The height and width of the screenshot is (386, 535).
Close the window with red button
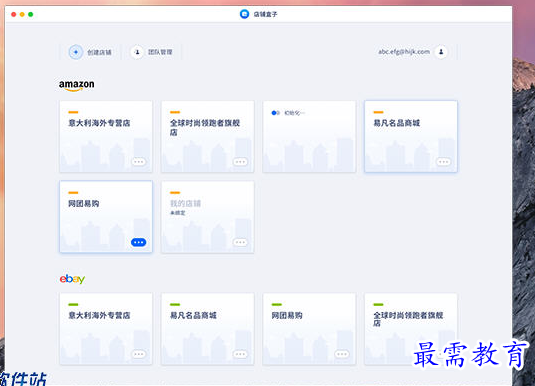14,14
